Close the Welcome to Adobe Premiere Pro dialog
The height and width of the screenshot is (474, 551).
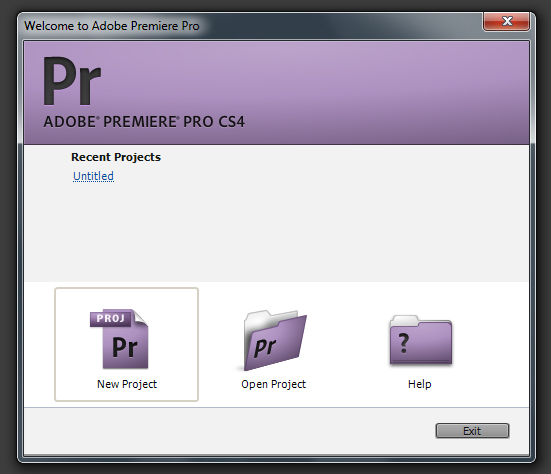point(506,21)
